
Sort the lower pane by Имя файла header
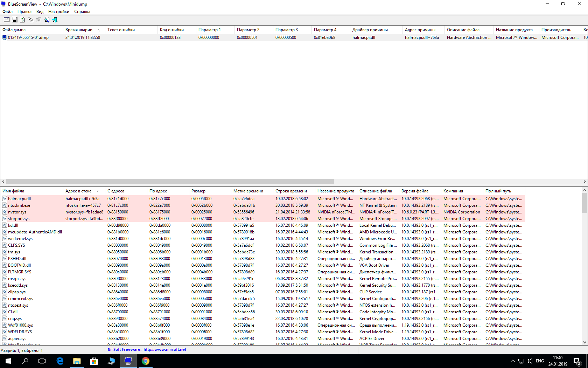(x=31, y=191)
